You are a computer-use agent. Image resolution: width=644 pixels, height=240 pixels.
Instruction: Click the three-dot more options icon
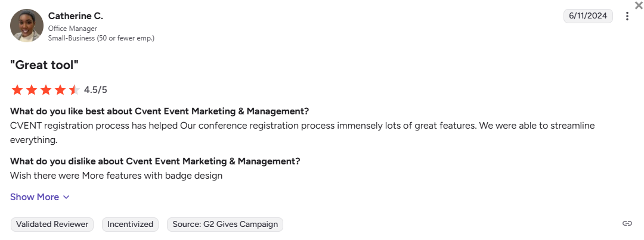pyautogui.click(x=627, y=16)
